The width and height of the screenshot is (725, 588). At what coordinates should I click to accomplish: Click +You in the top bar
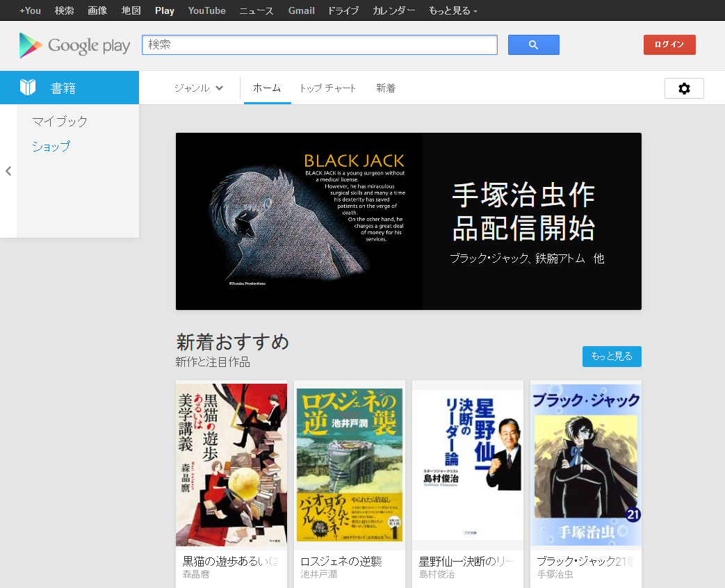30,10
